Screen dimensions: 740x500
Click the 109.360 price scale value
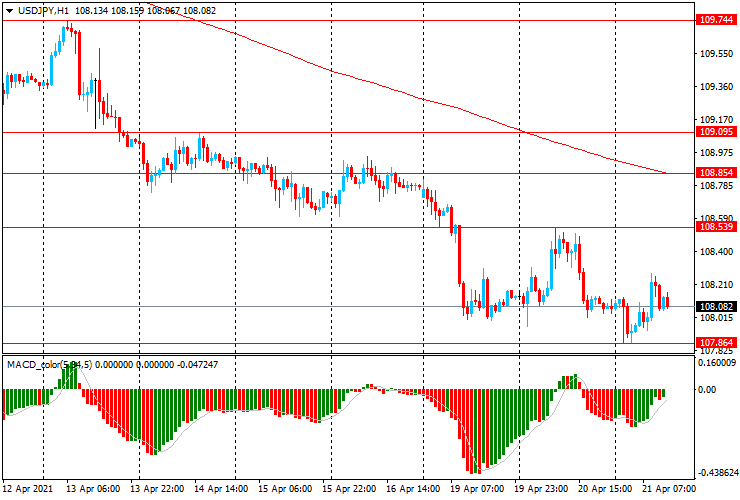(716, 87)
